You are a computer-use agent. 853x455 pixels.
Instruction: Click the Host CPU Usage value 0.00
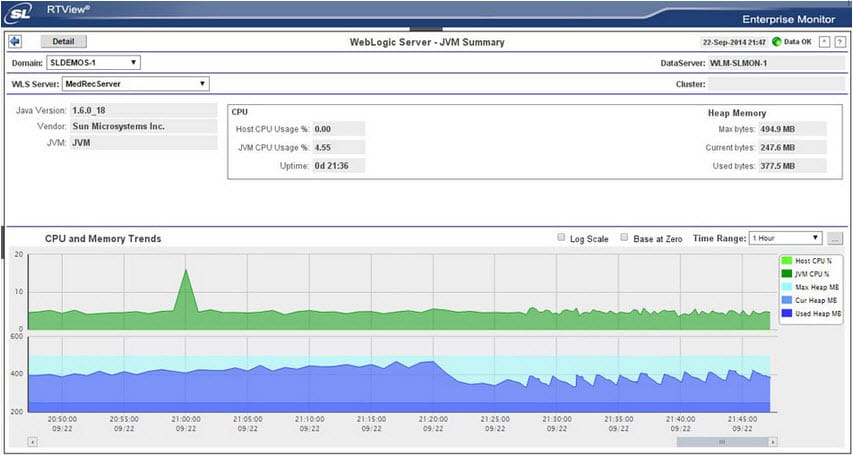[x=339, y=129]
